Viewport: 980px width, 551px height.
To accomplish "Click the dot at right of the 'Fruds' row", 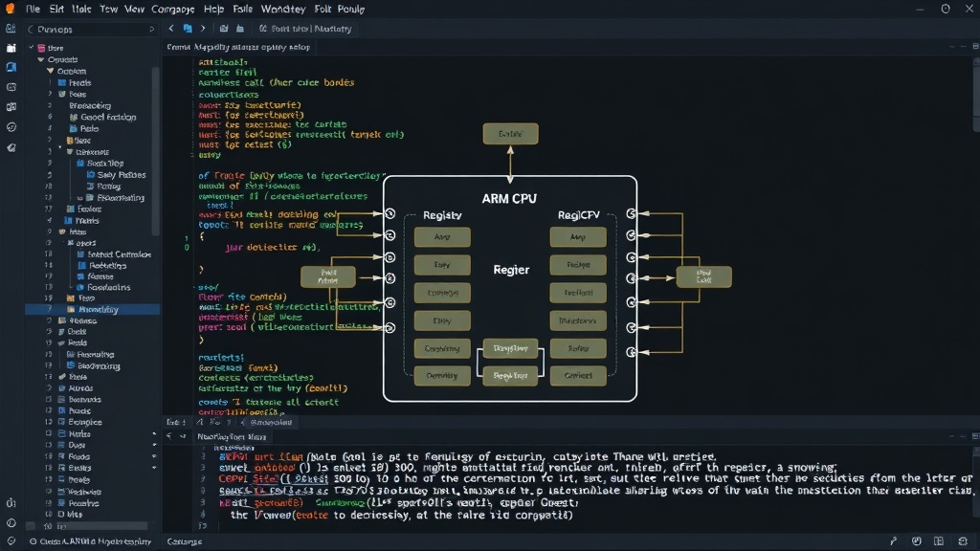I will [154, 456].
